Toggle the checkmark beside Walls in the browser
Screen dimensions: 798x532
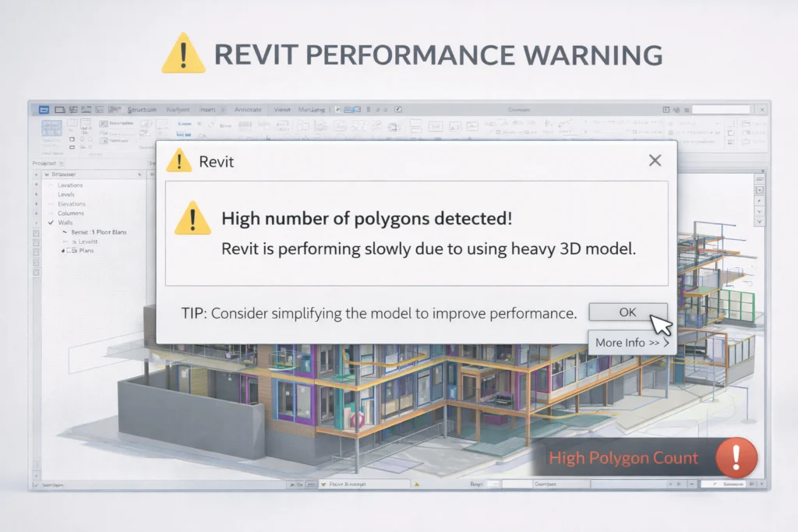click(51, 223)
